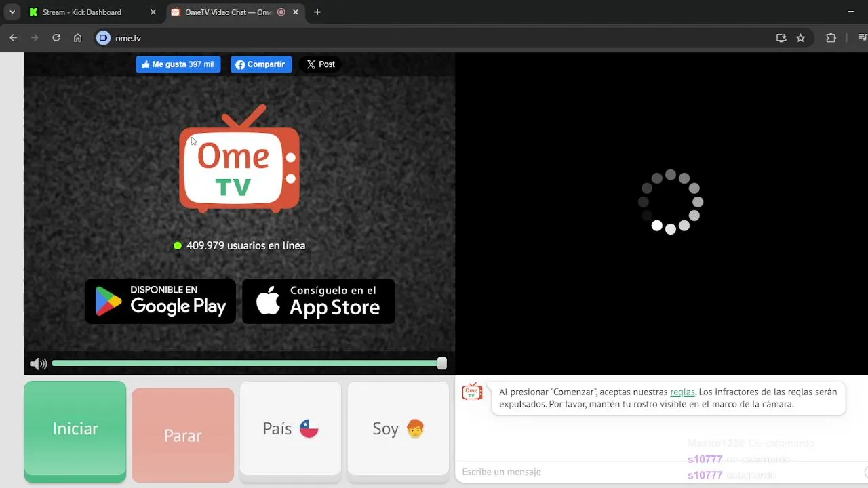Click the Chile flag icon
Screen dimensions: 868x488
pyautogui.click(x=309, y=428)
